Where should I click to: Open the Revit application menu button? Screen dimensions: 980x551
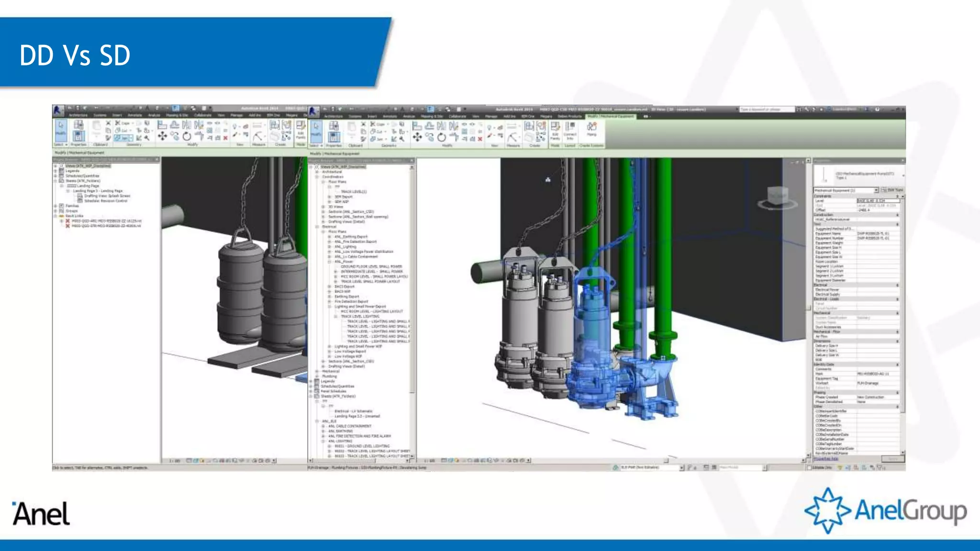click(x=313, y=111)
